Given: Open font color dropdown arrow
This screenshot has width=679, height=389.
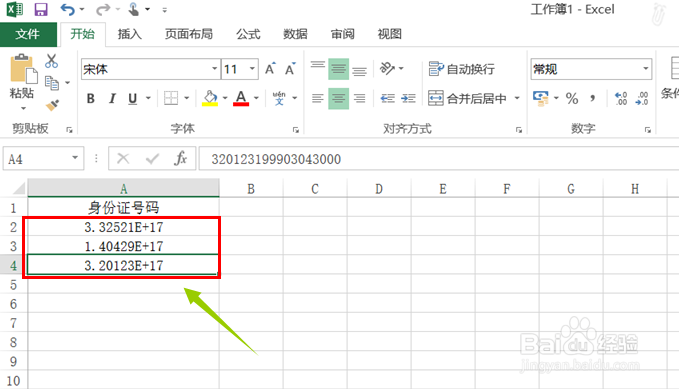Looking at the screenshot, I should (256, 98).
